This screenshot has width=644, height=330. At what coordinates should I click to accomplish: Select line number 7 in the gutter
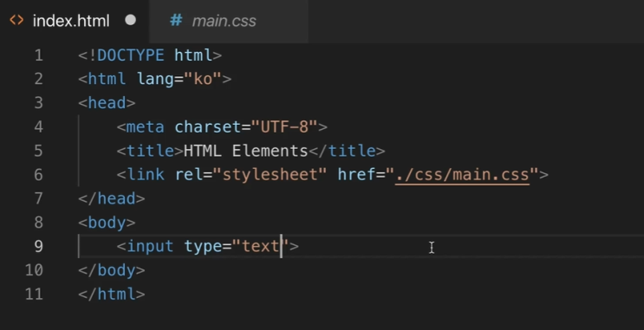click(39, 198)
